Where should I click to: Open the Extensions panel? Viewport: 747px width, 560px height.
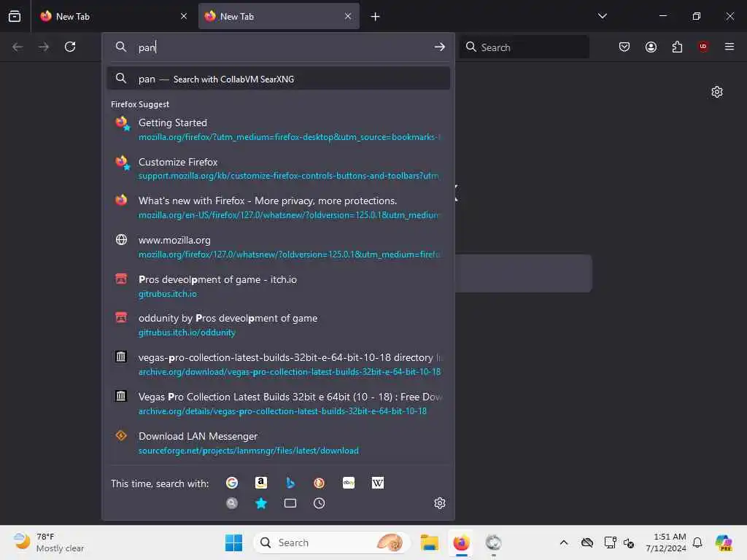(677, 47)
